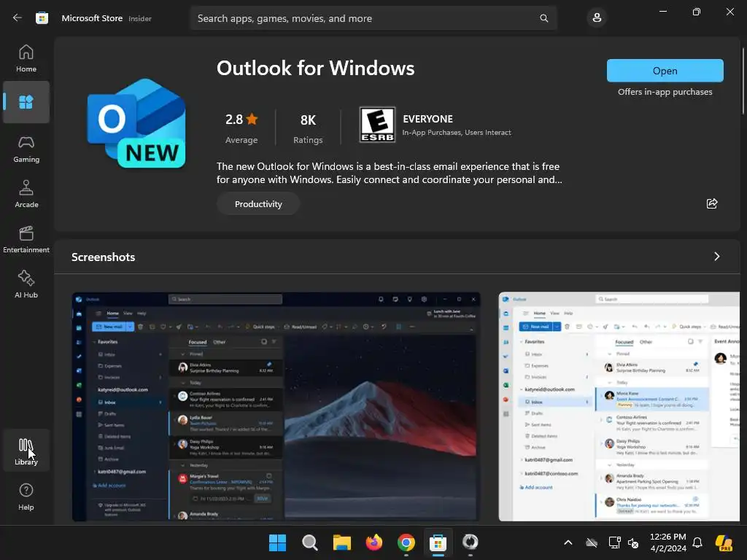Click the circular app icon in taskbar
The height and width of the screenshot is (560, 747).
[x=471, y=542]
